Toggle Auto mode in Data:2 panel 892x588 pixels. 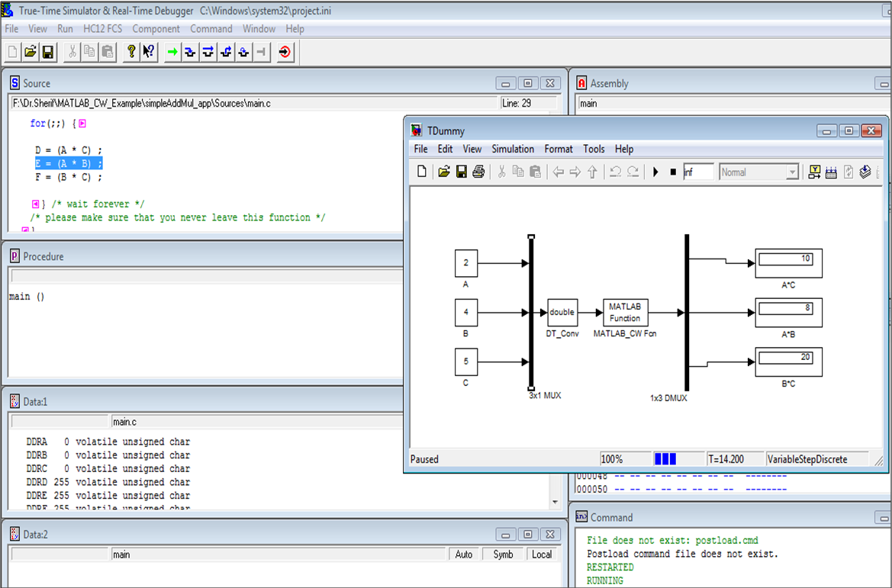point(464,554)
